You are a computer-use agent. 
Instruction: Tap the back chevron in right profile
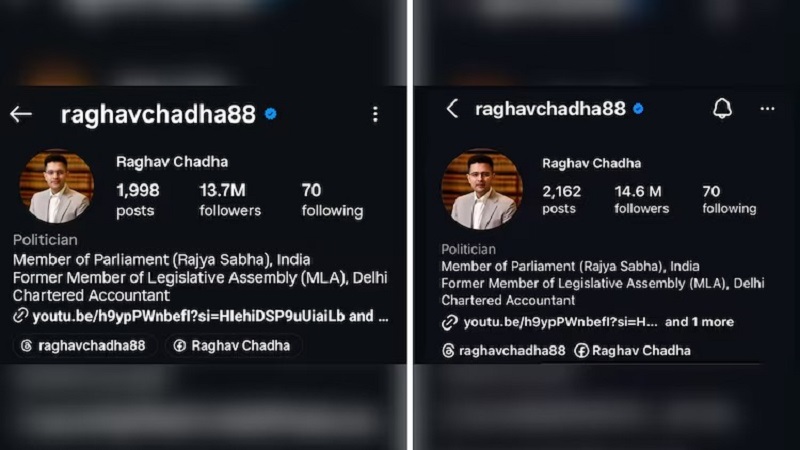[452, 109]
